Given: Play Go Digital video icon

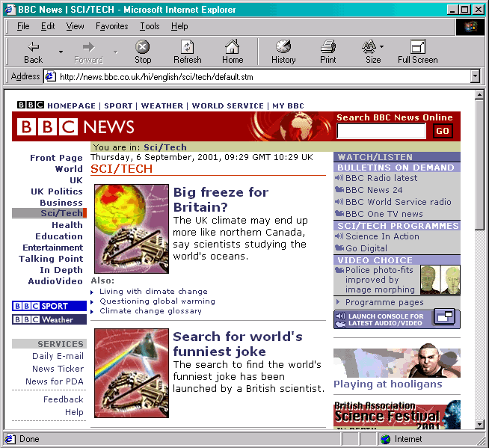Looking at the screenshot, I should 339,248.
